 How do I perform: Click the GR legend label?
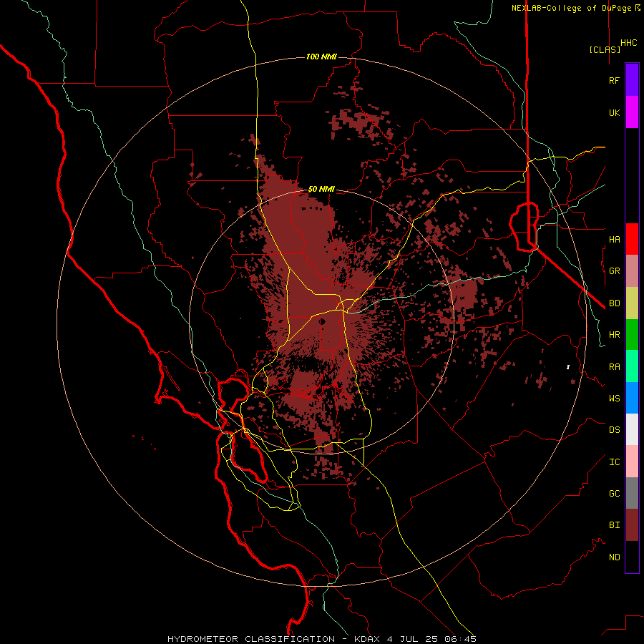click(614, 271)
